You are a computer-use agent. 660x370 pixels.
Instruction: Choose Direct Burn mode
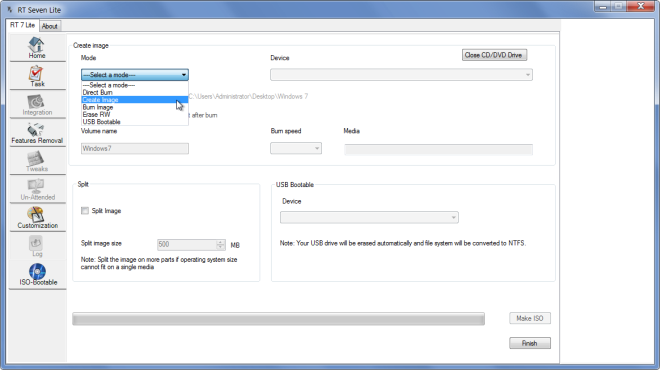(x=134, y=92)
